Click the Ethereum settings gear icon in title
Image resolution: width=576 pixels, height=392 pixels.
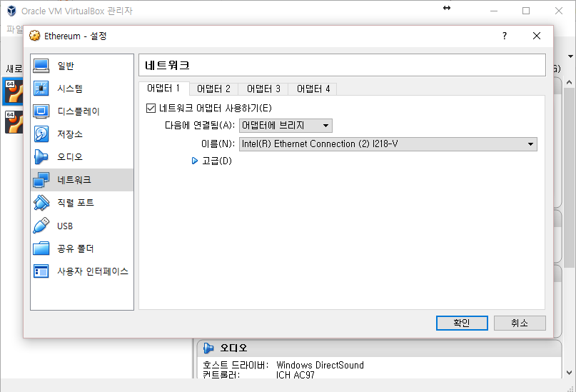35,36
